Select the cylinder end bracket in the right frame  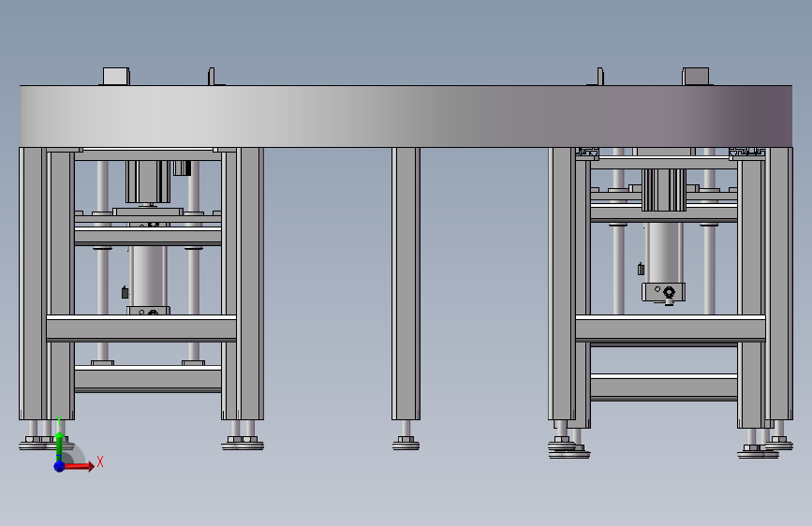pos(664,293)
